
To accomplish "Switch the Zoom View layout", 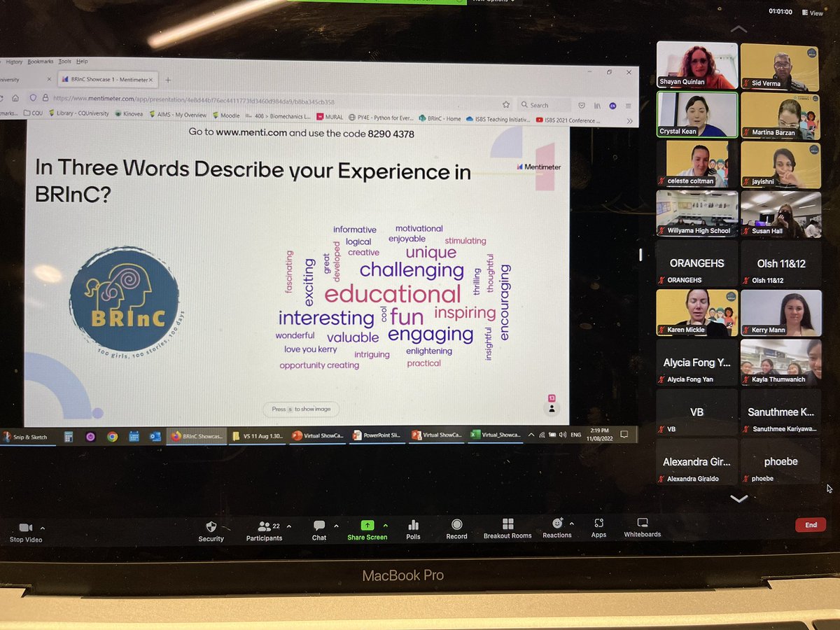I will point(812,13).
